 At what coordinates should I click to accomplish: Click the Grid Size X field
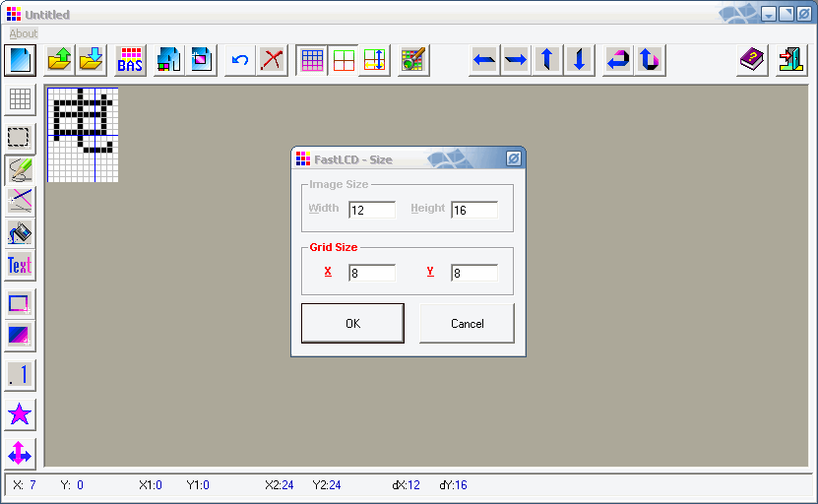372,273
